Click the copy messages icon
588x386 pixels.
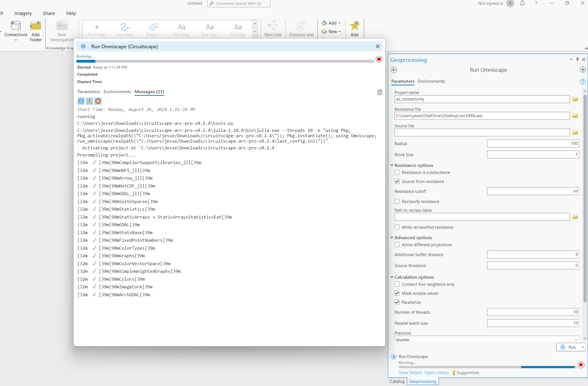click(379, 92)
